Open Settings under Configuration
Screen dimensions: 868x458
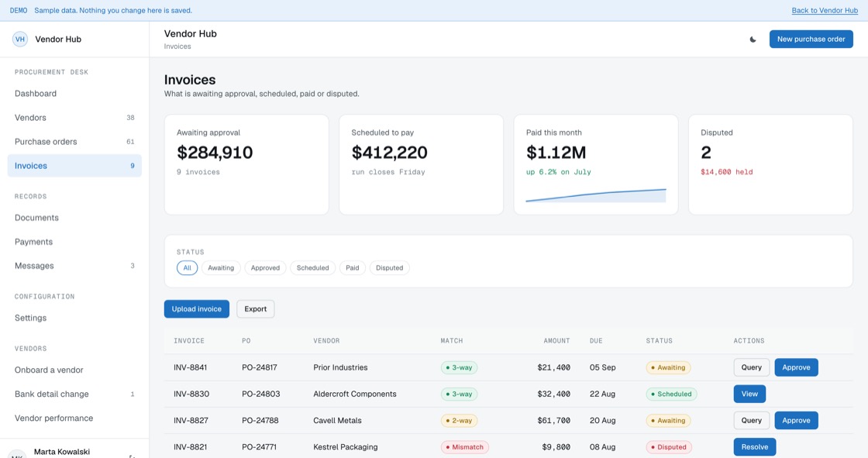[x=74, y=318]
